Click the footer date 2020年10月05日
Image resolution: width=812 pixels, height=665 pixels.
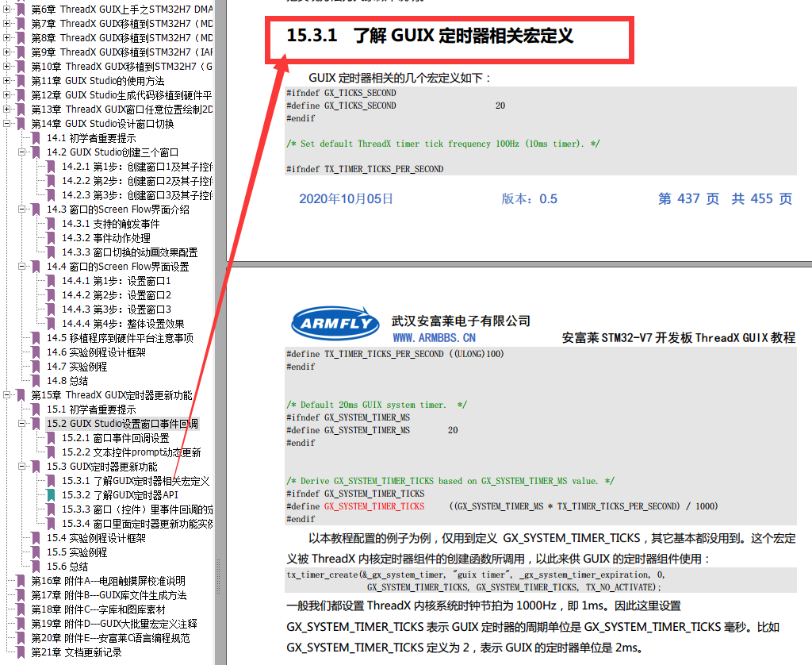(x=346, y=198)
